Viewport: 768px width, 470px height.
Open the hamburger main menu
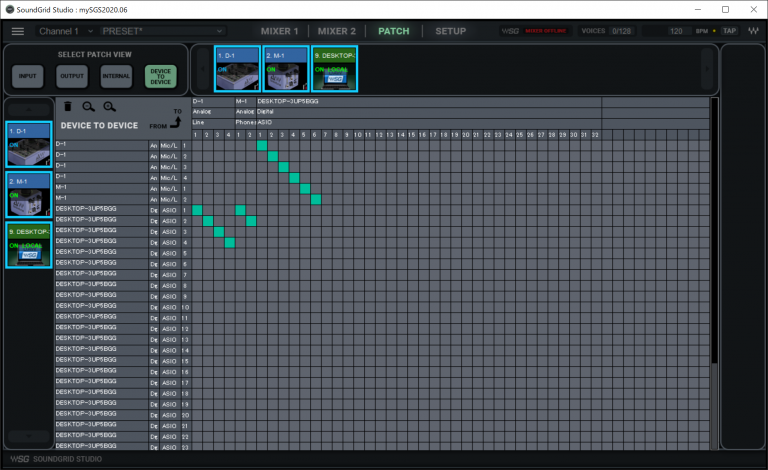point(17,31)
